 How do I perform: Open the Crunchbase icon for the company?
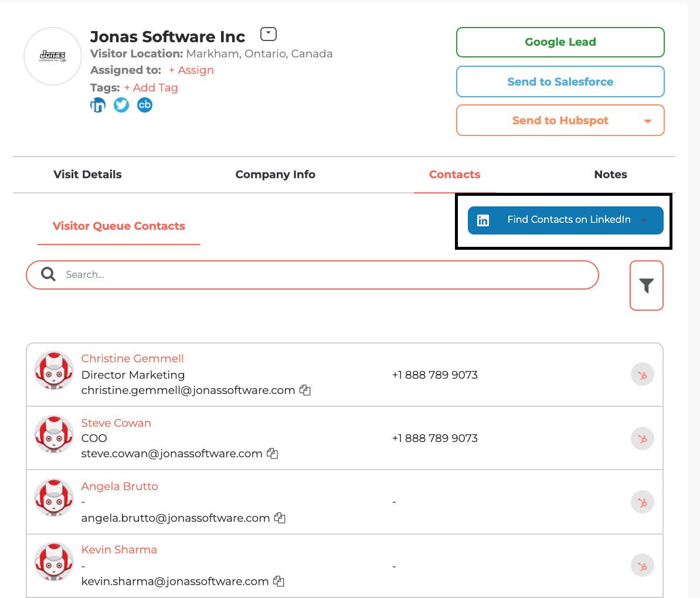point(144,104)
